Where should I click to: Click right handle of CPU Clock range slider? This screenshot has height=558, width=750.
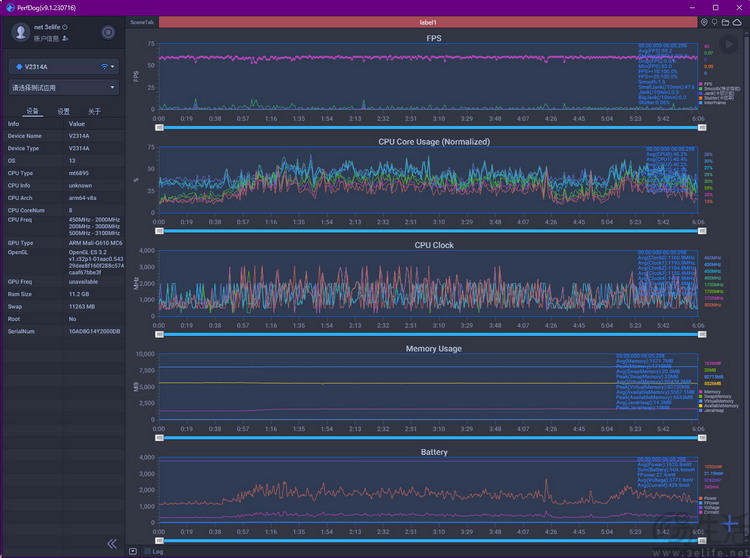[x=702, y=334]
